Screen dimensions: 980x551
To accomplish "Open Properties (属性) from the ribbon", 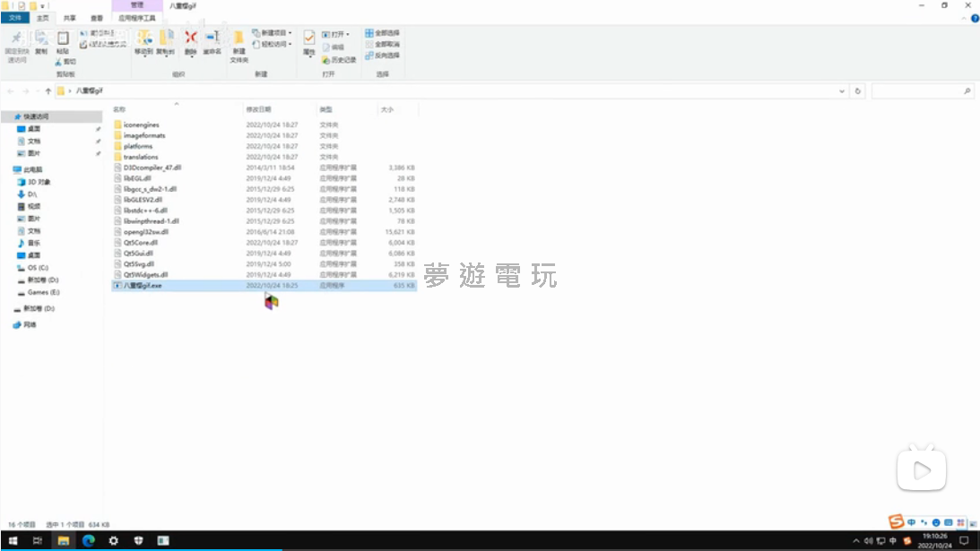I will click(x=309, y=41).
